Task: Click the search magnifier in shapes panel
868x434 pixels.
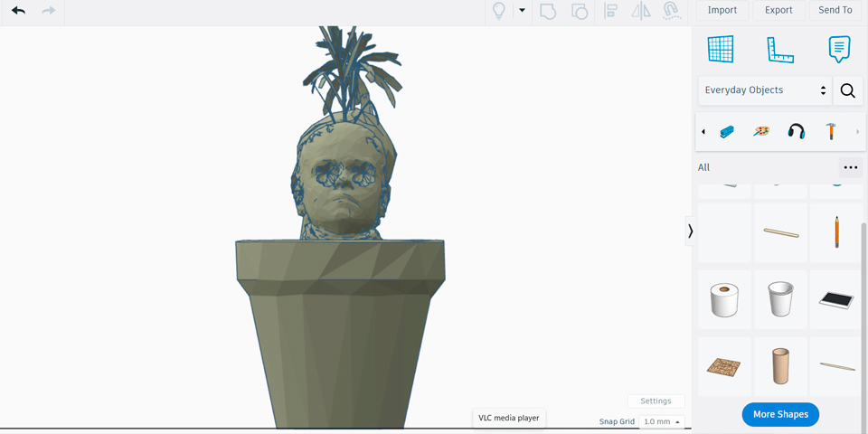Action: pos(847,90)
